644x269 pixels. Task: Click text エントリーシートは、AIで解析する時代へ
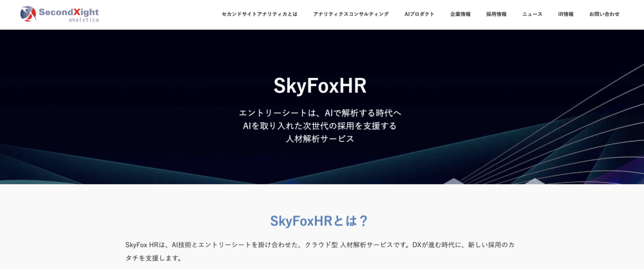click(x=320, y=113)
